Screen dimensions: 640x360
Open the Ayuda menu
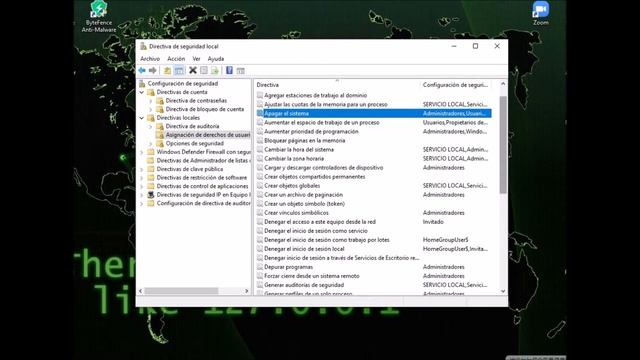216,59
